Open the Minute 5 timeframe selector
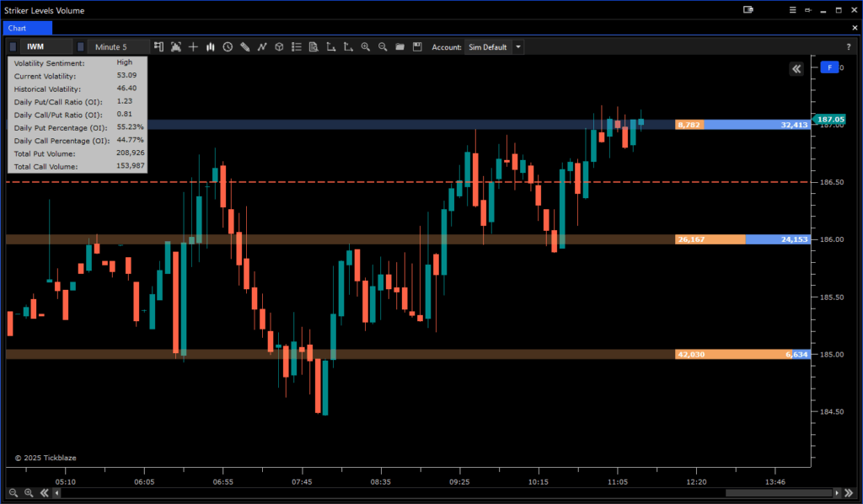 (x=118, y=47)
